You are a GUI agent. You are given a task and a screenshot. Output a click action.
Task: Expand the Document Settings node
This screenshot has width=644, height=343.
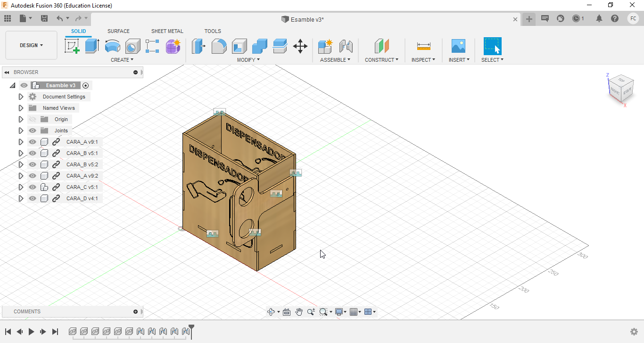tap(21, 97)
